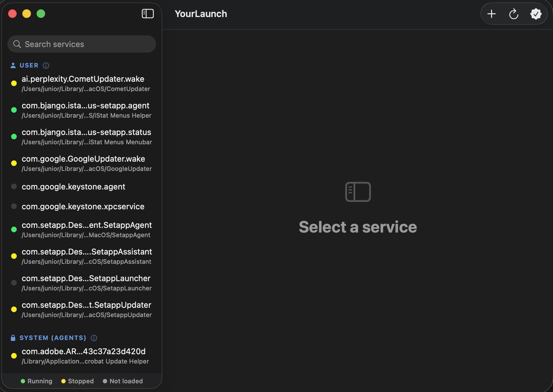
Task: Toggle the sidebar with the panel icon
Action: (x=148, y=14)
